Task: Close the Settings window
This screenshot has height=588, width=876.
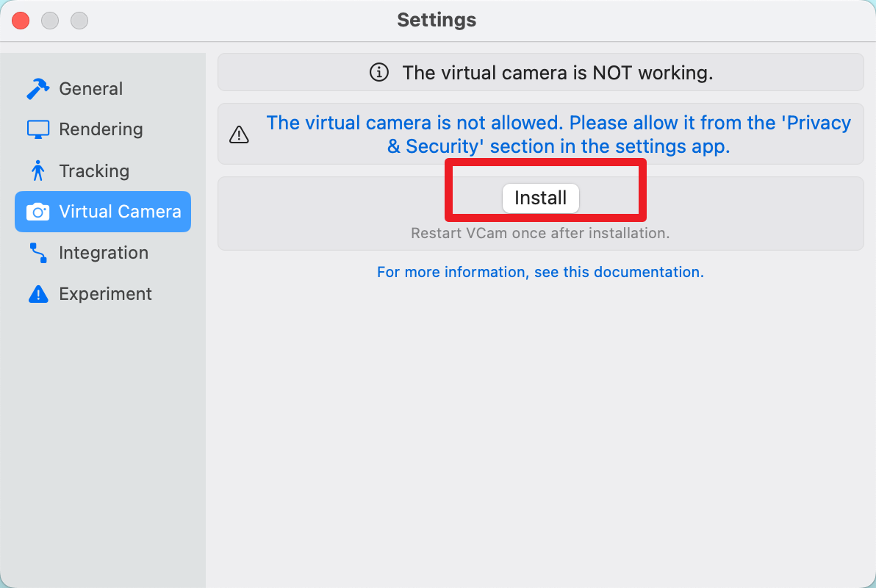Action: 21,21
